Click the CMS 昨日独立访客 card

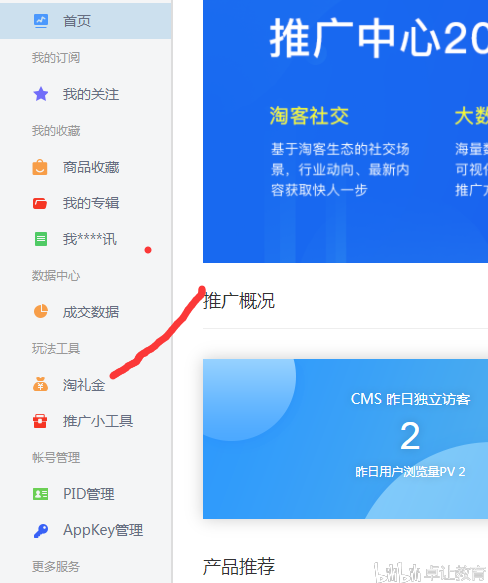[345, 439]
